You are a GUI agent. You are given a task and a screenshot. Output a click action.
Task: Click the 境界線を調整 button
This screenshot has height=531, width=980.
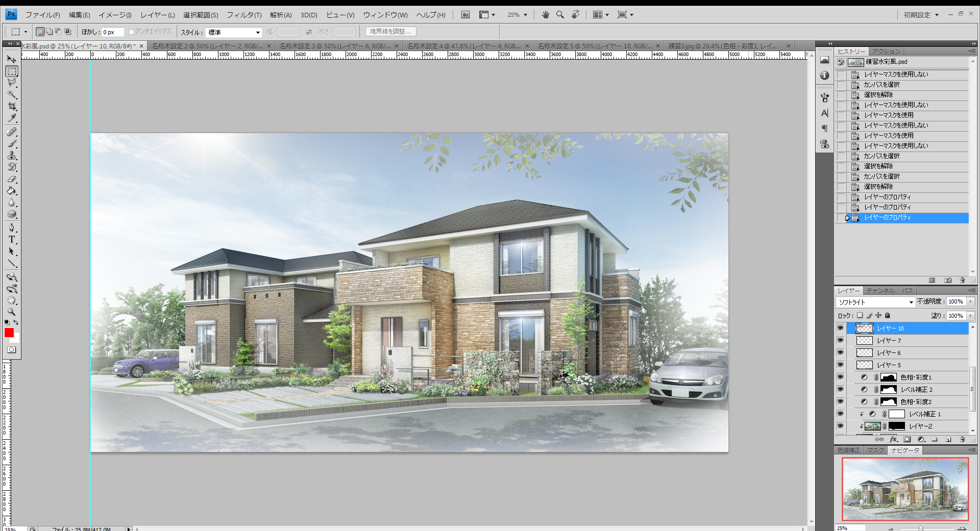tap(390, 32)
